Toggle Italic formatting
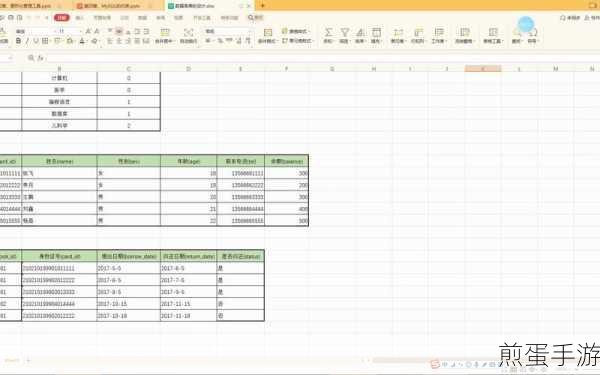The width and height of the screenshot is (600, 375). point(27,41)
